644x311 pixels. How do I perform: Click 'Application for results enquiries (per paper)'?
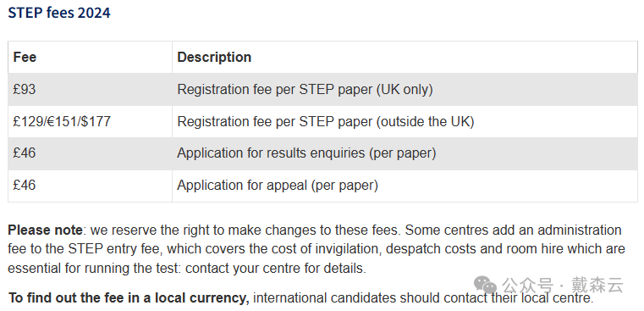pos(306,153)
